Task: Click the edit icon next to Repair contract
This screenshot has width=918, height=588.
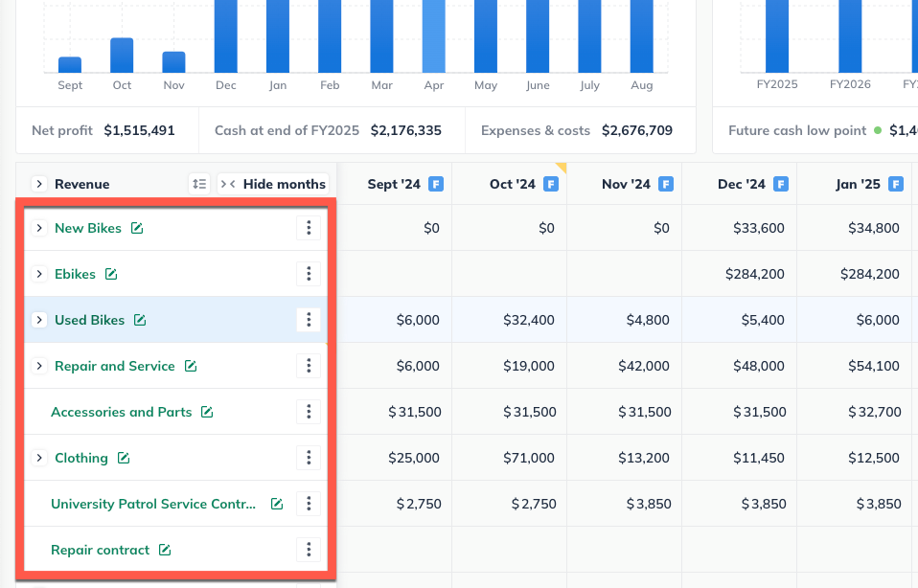Action: [165, 550]
